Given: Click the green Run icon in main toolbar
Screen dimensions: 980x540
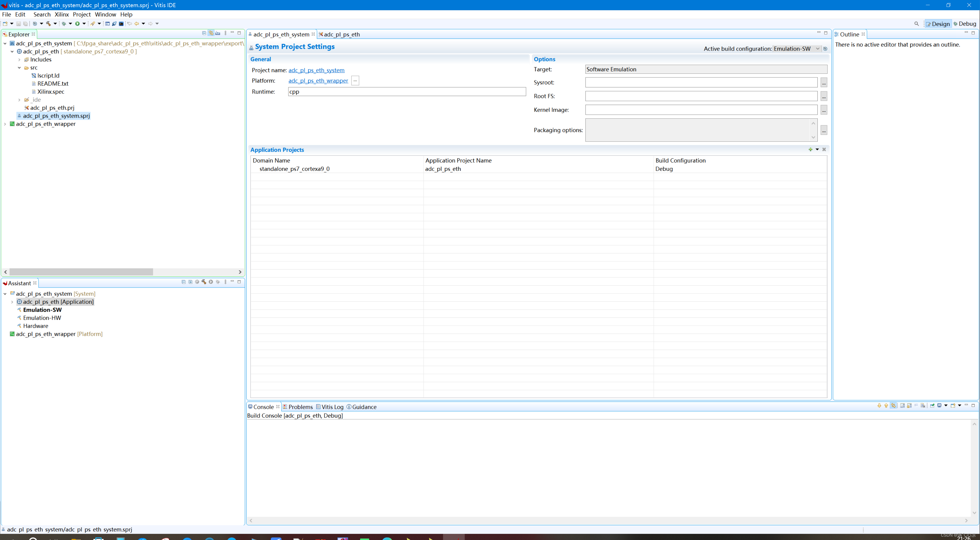Looking at the screenshot, I should pyautogui.click(x=77, y=24).
